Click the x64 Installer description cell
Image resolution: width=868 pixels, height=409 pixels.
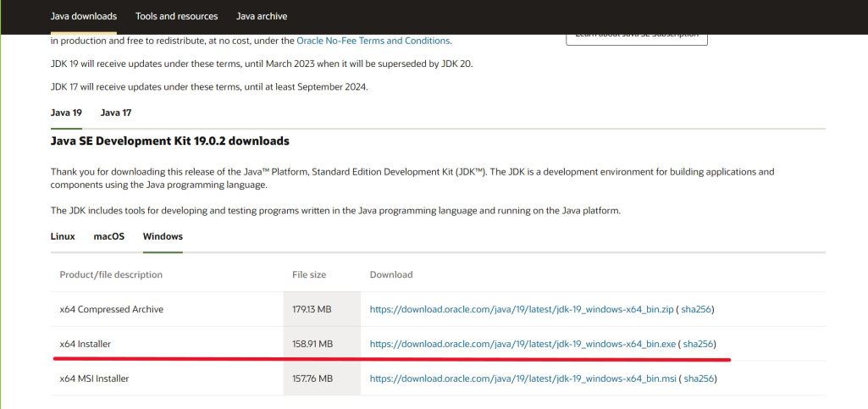click(86, 344)
